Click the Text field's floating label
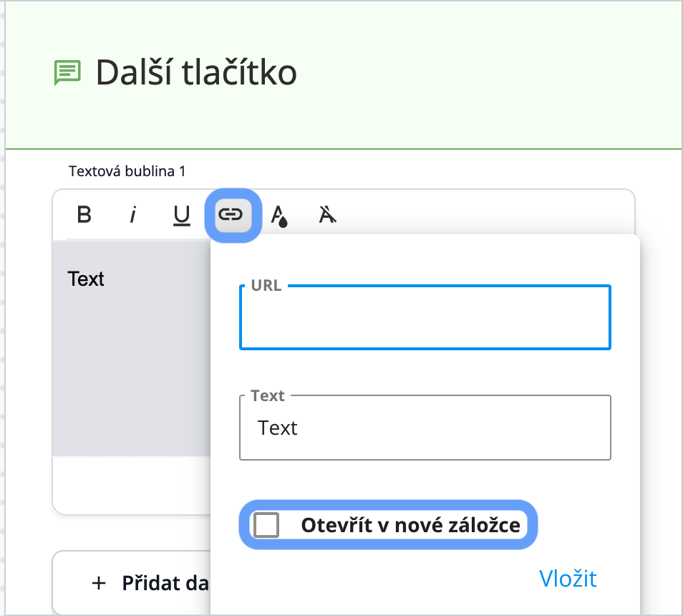The image size is (683, 616). pyautogui.click(x=268, y=395)
